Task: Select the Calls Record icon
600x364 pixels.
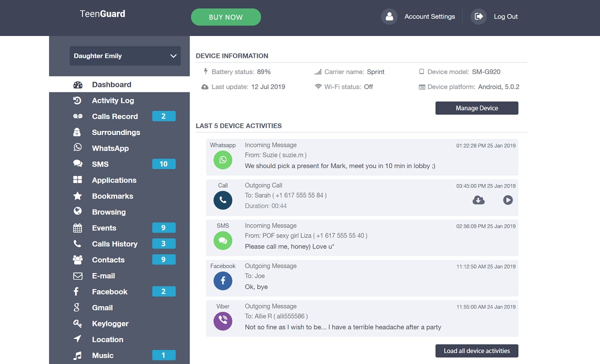Action: [77, 116]
